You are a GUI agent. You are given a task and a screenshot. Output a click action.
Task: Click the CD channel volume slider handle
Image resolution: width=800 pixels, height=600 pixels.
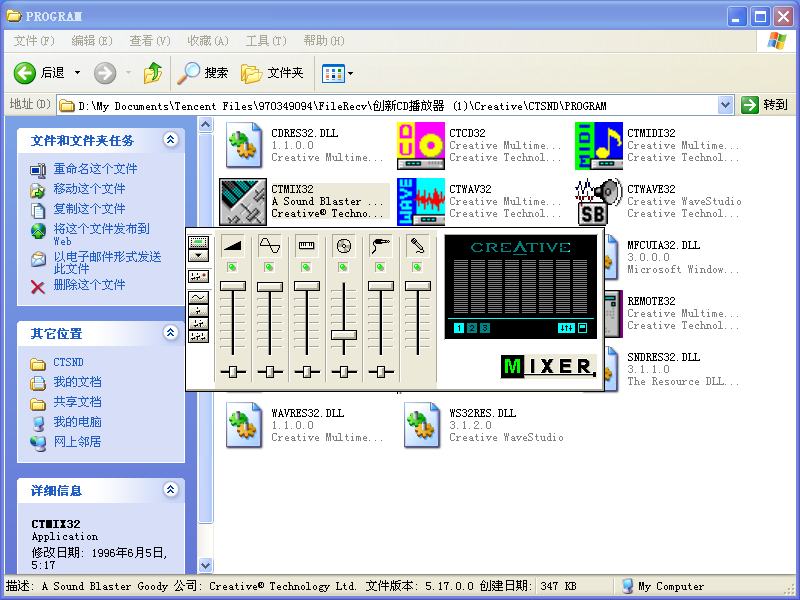[344, 335]
